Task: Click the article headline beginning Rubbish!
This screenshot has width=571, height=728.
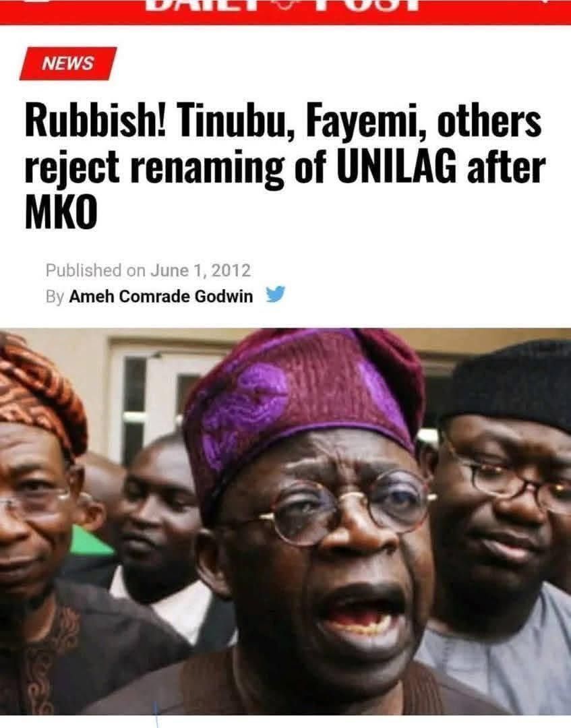Action: pos(284,168)
